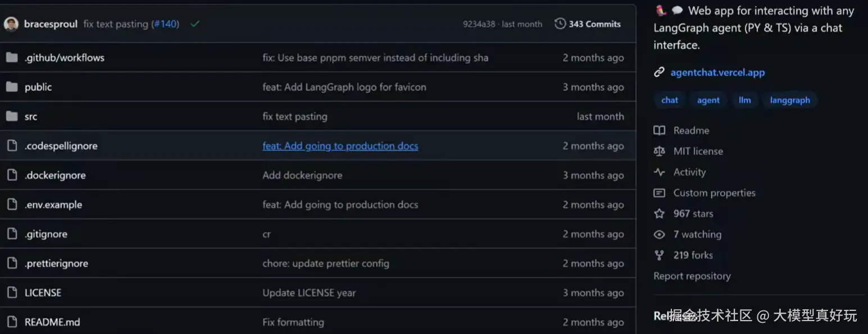Select the langgraph topic tag

pos(790,100)
